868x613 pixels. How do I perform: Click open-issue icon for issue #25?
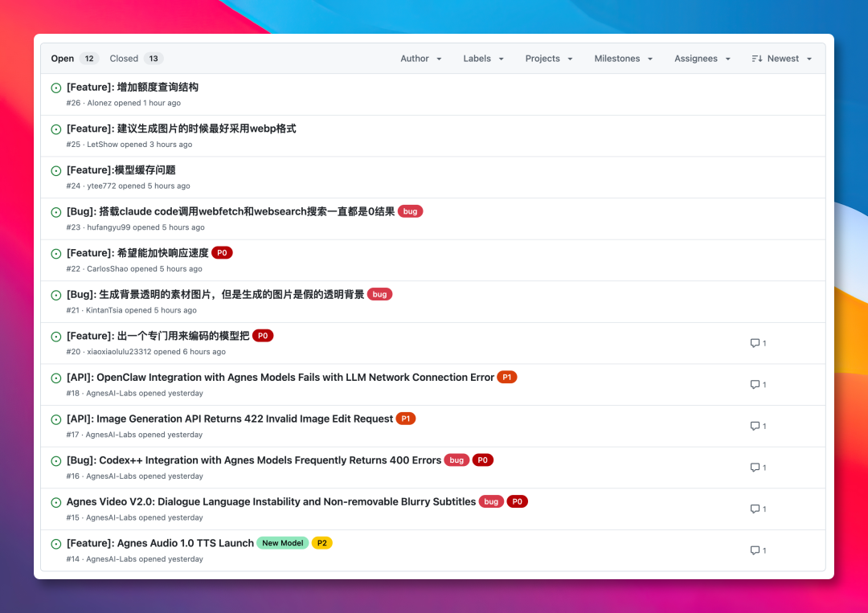tap(56, 129)
